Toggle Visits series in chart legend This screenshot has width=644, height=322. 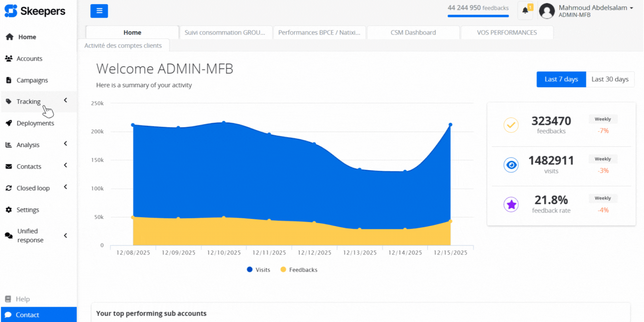tap(259, 270)
